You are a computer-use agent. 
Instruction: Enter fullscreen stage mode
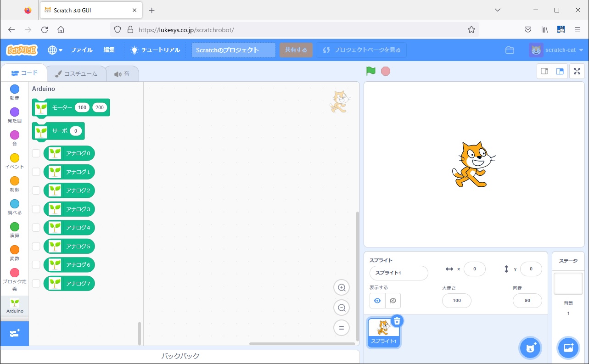(577, 71)
